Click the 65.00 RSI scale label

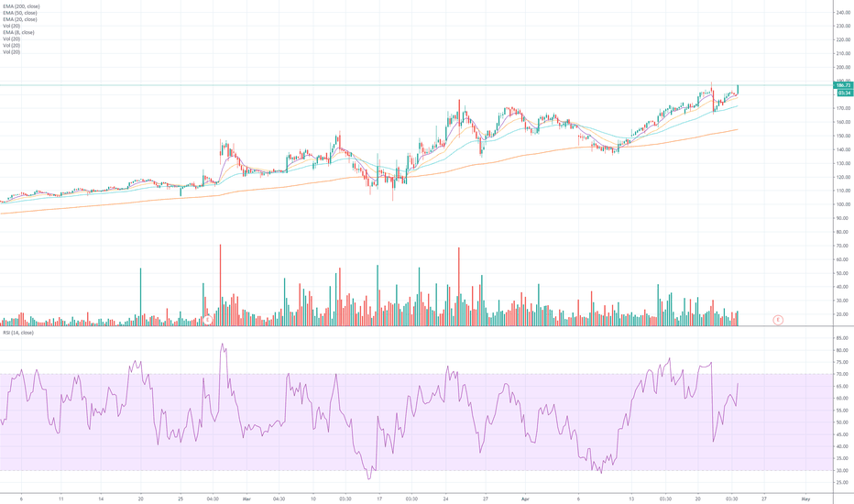coord(844,387)
